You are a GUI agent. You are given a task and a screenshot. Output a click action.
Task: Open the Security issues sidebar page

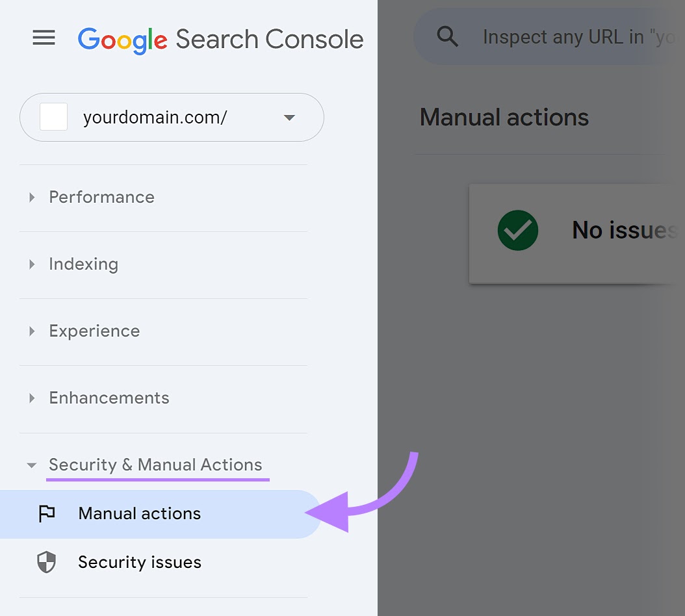139,562
